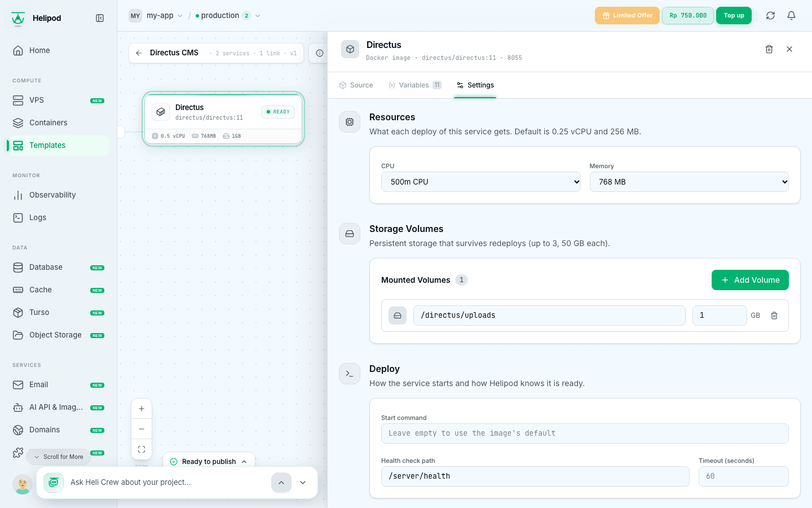Open the Limited Offer button
The image size is (812, 508).
(x=627, y=16)
